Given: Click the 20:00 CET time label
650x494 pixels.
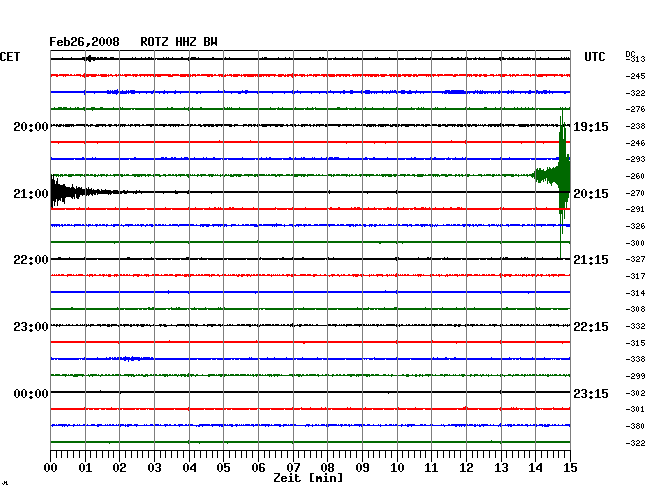Looking at the screenshot, I should coord(31,126).
